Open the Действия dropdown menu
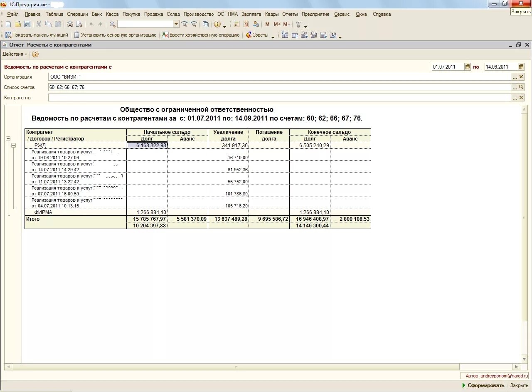Image resolution: width=532 pixels, height=392 pixels. click(15, 54)
